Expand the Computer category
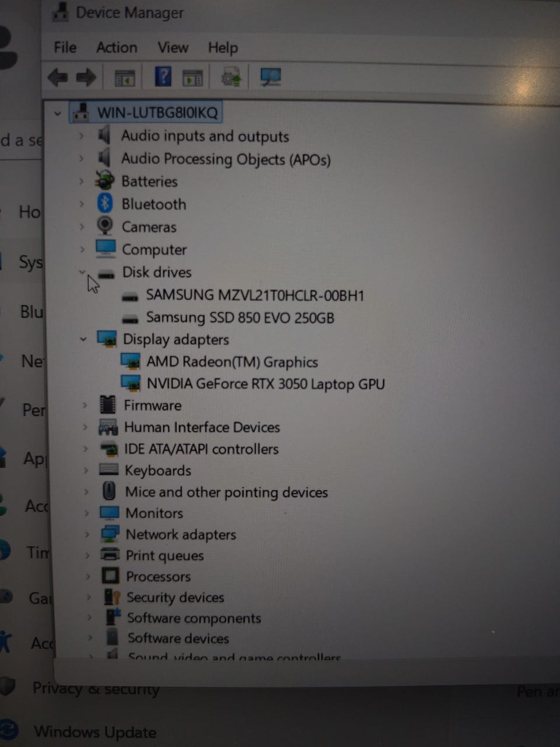Screen dimensions: 560x747 pyautogui.click(x=82, y=249)
